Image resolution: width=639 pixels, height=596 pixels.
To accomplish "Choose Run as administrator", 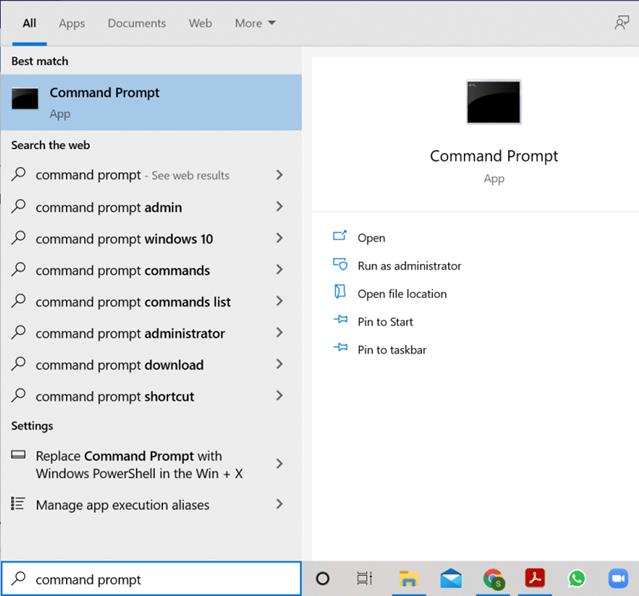I will [x=409, y=266].
